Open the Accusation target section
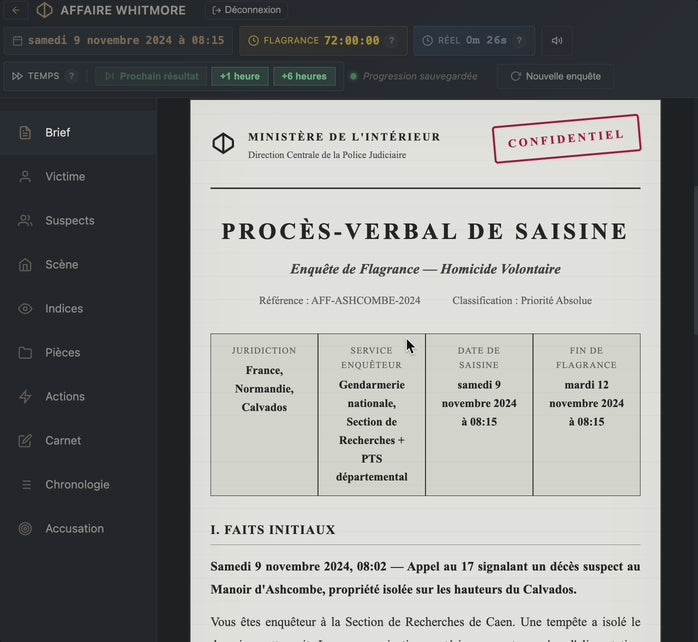698x642 pixels. [73, 529]
